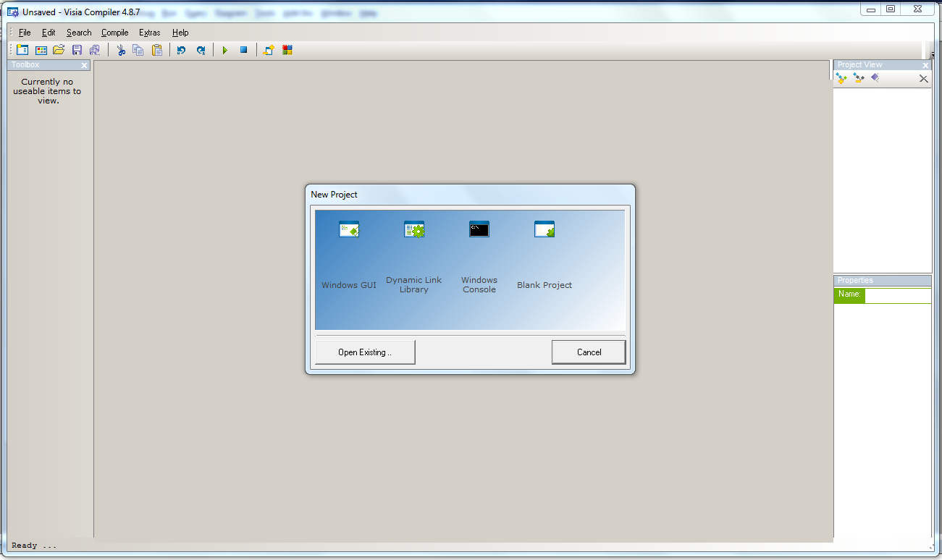Redo the last action

(201, 49)
